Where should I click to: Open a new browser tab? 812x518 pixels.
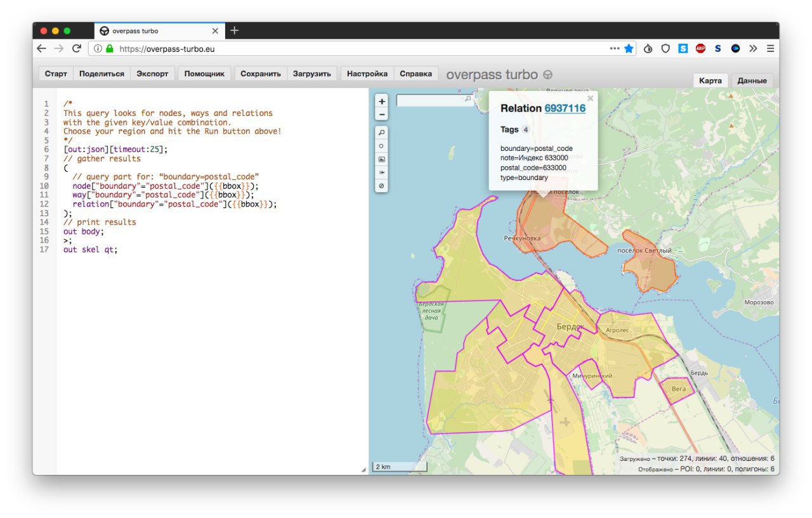(234, 30)
